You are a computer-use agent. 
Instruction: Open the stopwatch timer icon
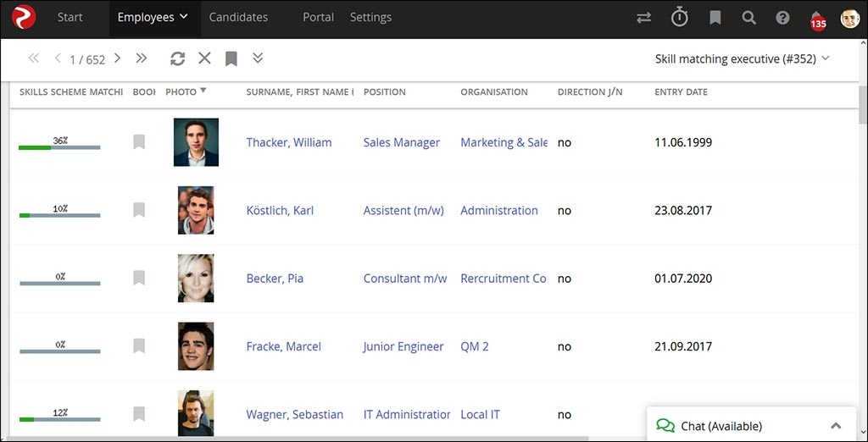point(680,17)
